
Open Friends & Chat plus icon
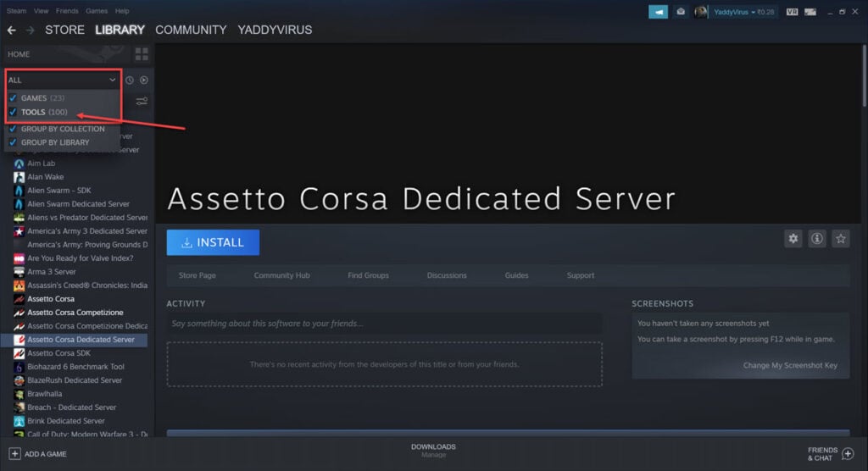[x=848, y=454]
